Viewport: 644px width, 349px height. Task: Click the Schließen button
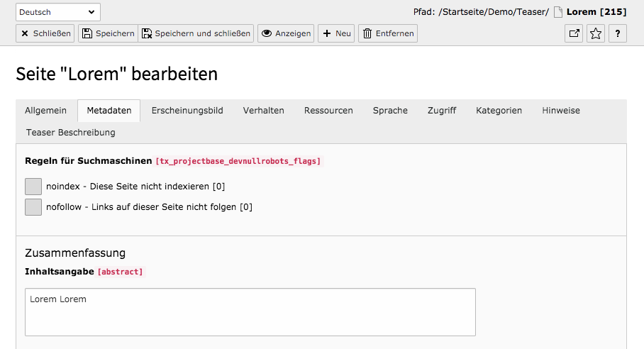point(45,33)
